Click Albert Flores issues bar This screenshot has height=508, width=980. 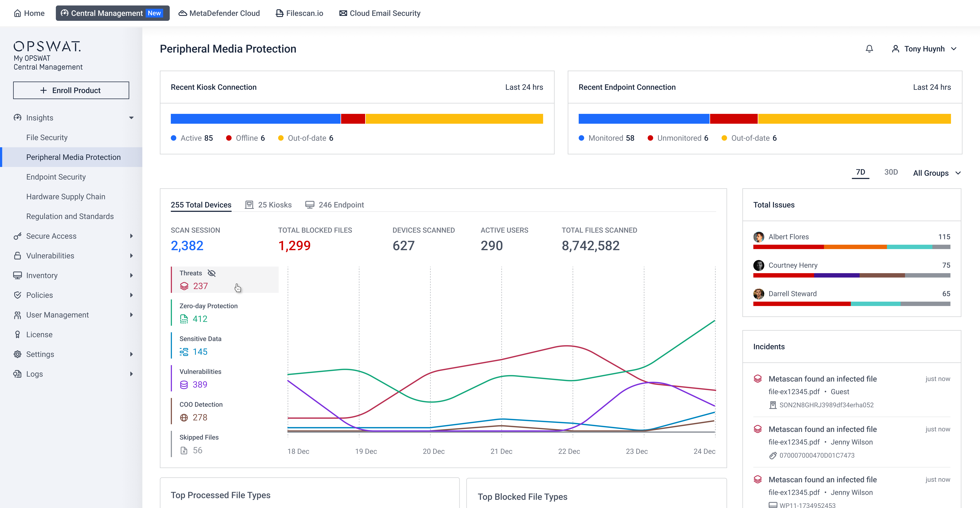point(851,247)
